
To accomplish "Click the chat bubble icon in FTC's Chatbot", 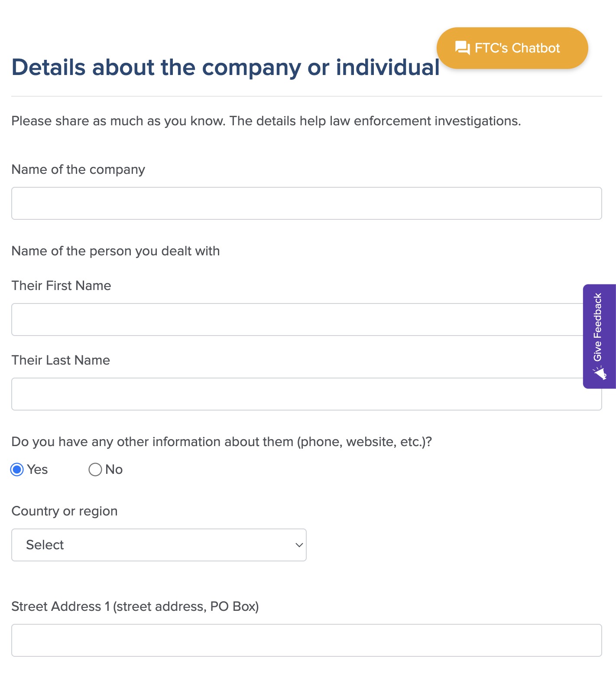I will click(462, 48).
